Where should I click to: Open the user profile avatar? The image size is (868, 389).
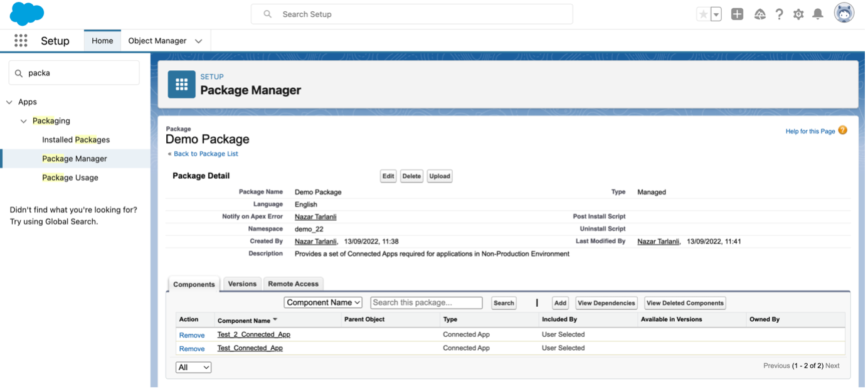(844, 13)
